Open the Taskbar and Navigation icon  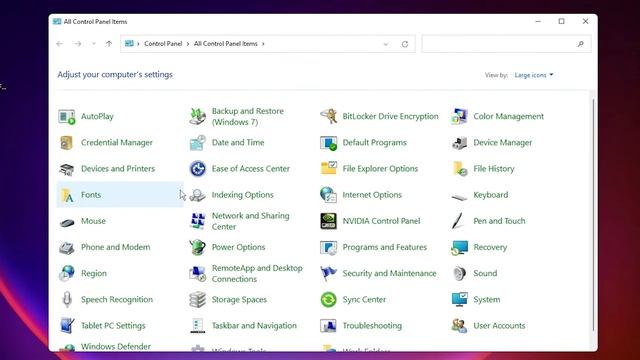coord(198,326)
